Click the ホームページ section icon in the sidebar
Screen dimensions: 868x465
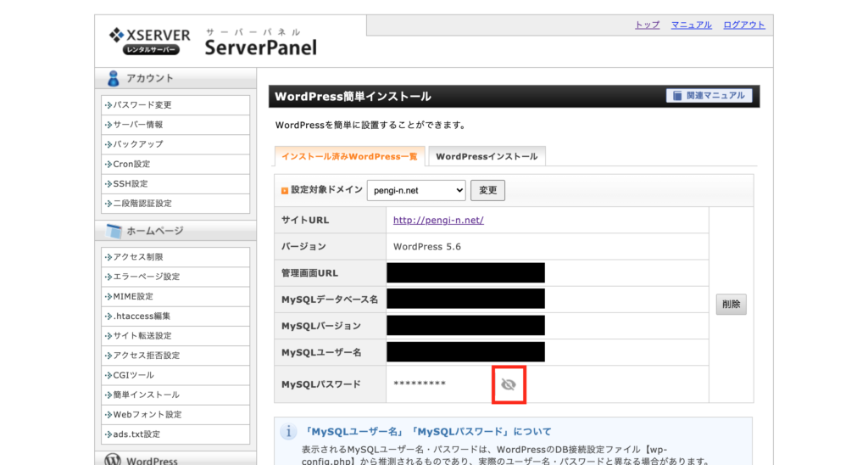[x=114, y=231]
